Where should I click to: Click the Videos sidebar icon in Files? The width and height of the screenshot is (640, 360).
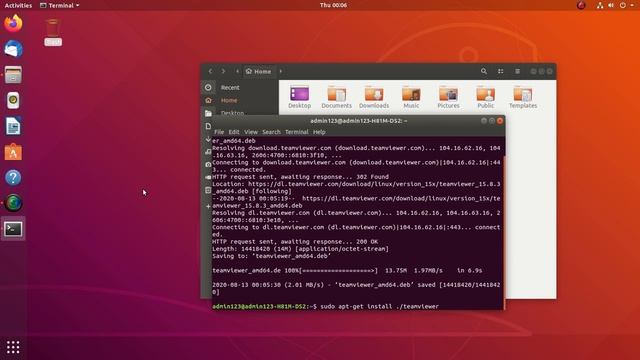[x=208, y=178]
